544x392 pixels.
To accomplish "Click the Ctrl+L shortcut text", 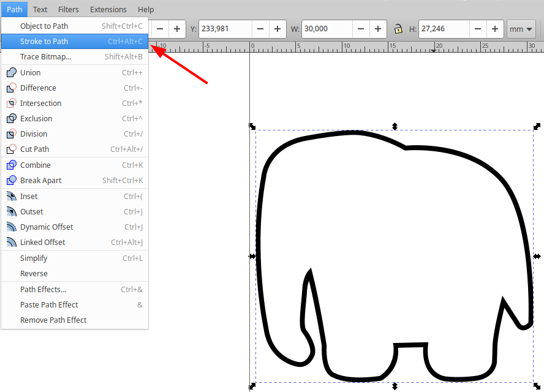I will (x=132, y=258).
